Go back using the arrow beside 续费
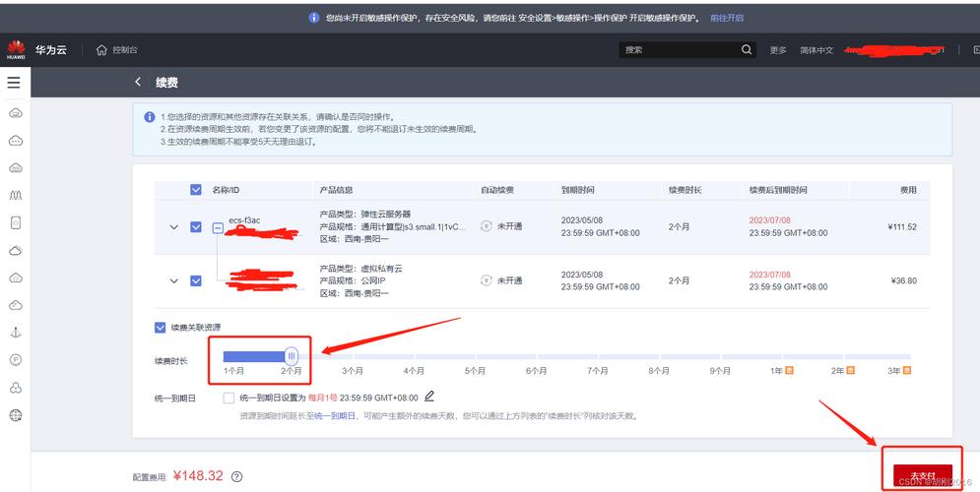 pos(138,83)
